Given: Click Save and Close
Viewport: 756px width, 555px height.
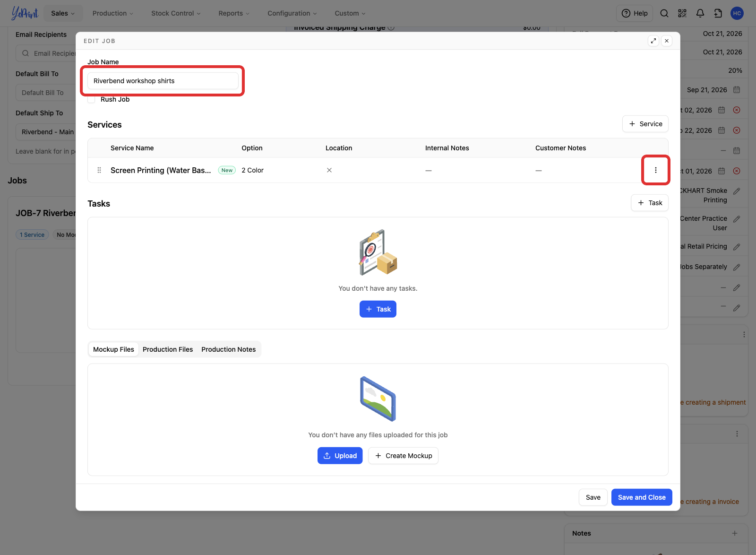Looking at the screenshot, I should click(x=642, y=497).
